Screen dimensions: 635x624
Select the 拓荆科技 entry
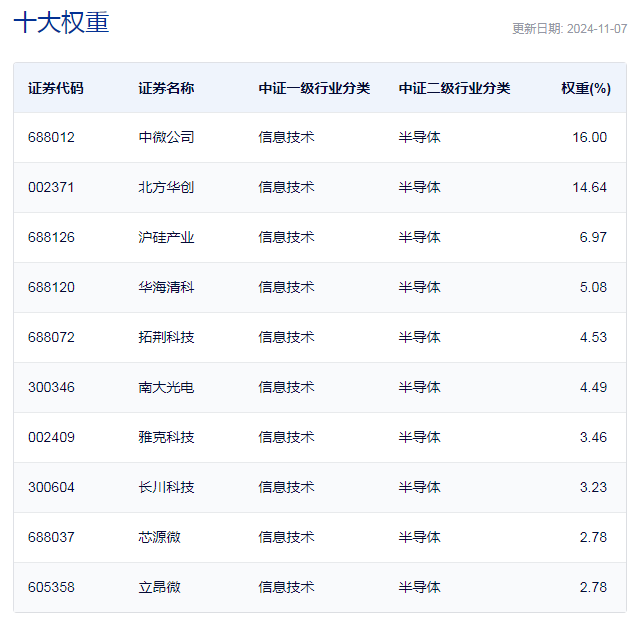(x=166, y=337)
